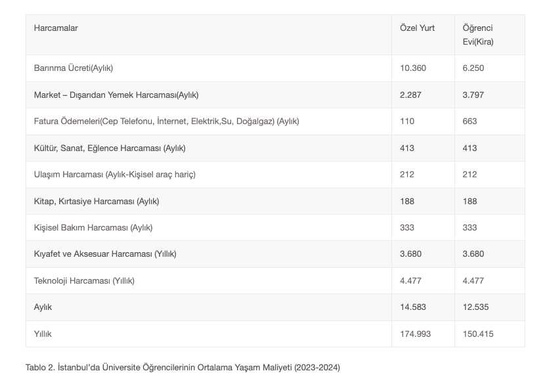This screenshot has width=547, height=392.
Task: Click the Özel Yurt column header
Action: 417,28
